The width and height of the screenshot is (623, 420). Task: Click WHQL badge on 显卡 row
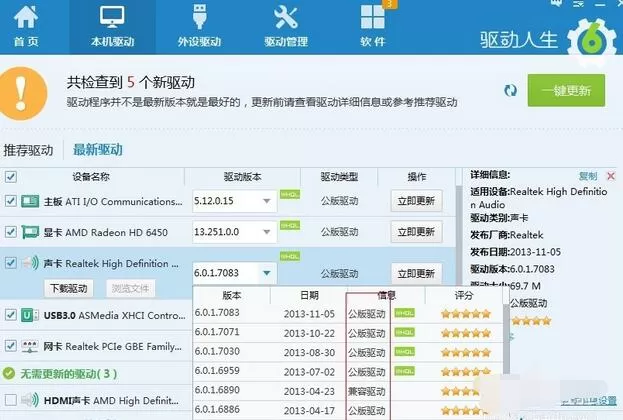290,226
